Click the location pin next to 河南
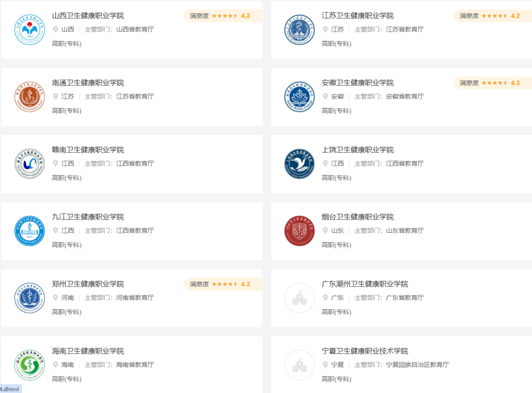The width and height of the screenshot is (532, 393). (x=56, y=297)
